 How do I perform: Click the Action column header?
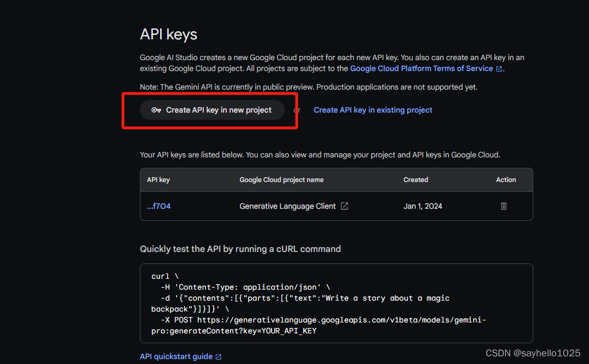tap(505, 180)
